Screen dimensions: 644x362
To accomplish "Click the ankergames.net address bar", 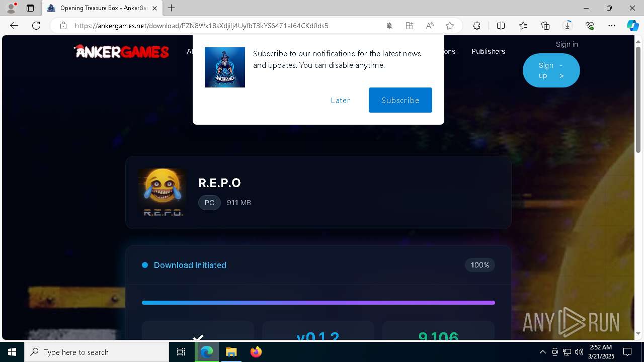I will point(201,26).
